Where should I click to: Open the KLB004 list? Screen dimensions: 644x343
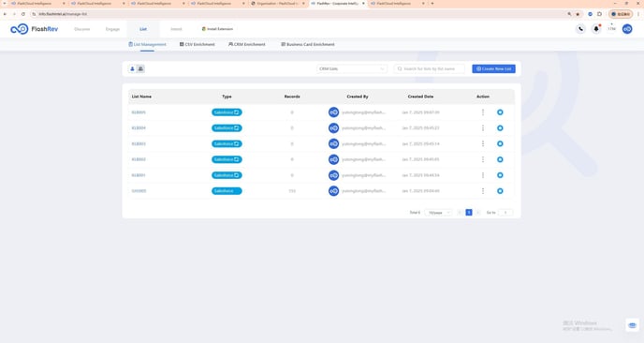pyautogui.click(x=139, y=127)
